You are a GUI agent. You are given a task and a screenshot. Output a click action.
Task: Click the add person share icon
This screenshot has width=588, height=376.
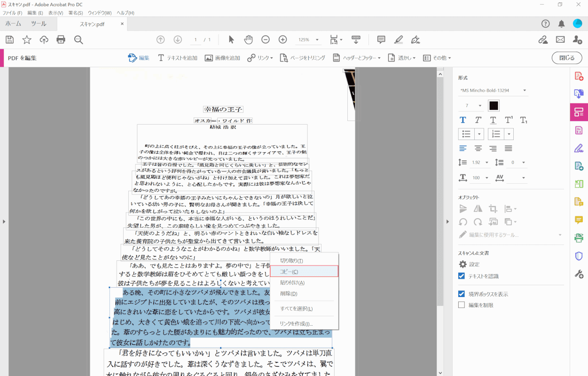(x=578, y=39)
